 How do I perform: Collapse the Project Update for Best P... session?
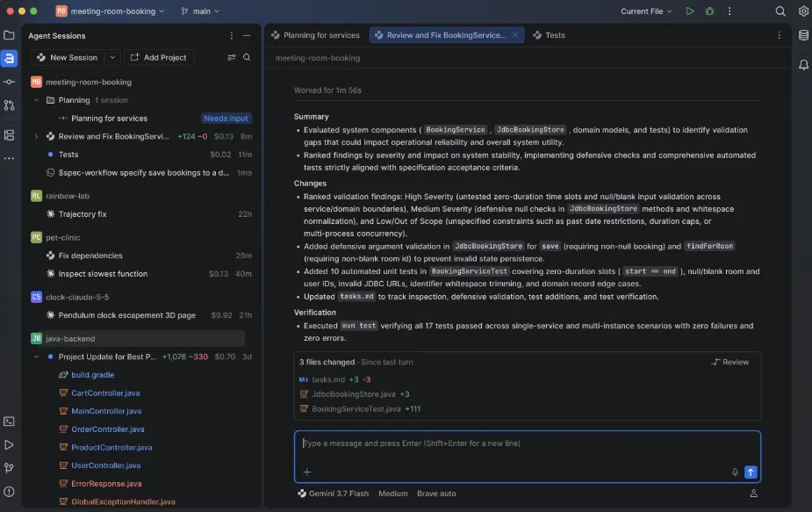click(36, 357)
